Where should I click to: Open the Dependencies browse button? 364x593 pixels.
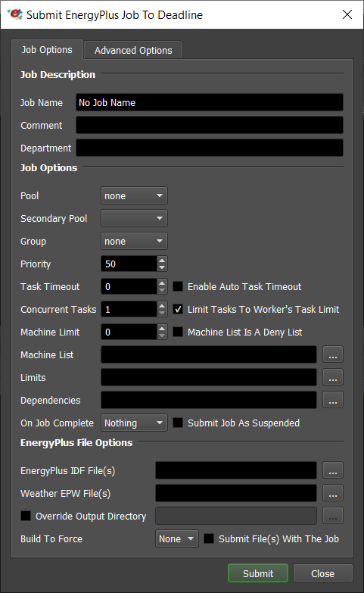coord(333,400)
